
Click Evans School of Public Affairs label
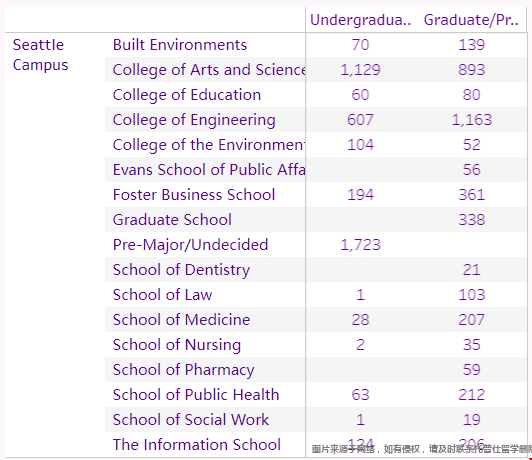pyautogui.click(x=209, y=170)
